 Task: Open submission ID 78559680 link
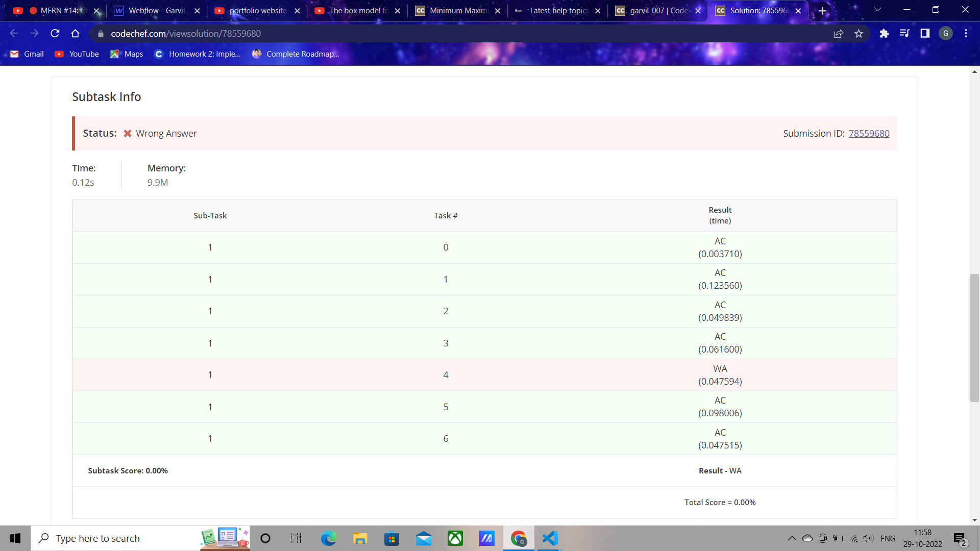[869, 133]
